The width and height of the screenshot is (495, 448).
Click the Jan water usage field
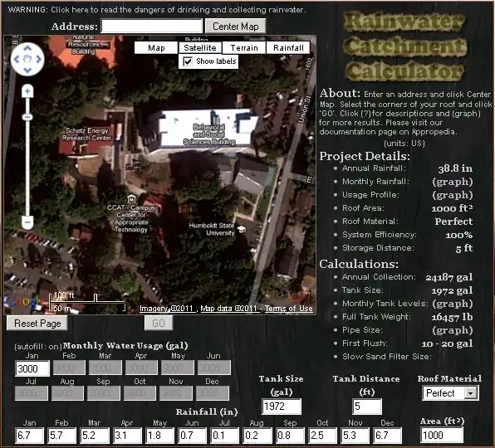pos(32,368)
